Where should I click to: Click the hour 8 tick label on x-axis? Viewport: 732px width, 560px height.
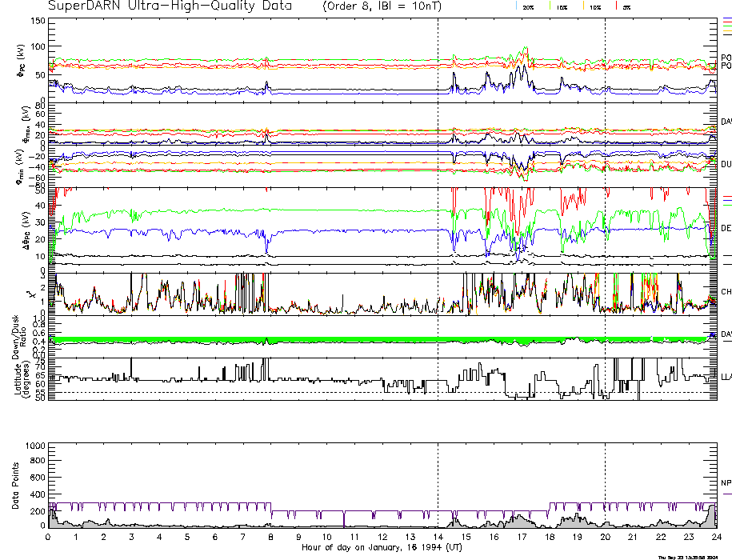tap(271, 537)
